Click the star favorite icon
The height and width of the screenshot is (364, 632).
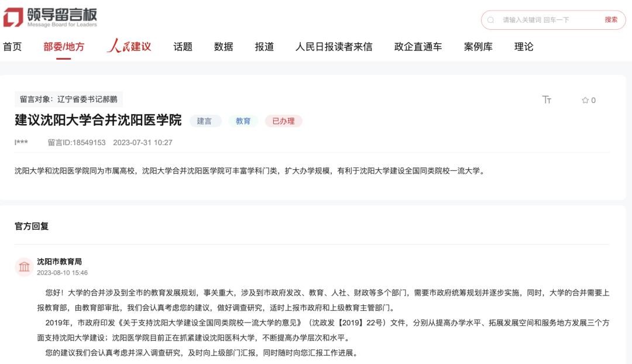(x=585, y=101)
